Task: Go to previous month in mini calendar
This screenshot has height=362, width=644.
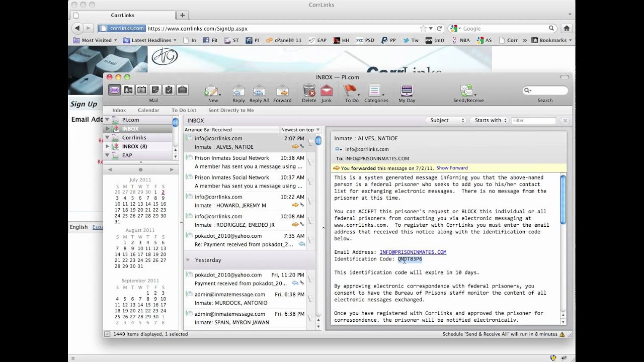Action: coord(110,170)
